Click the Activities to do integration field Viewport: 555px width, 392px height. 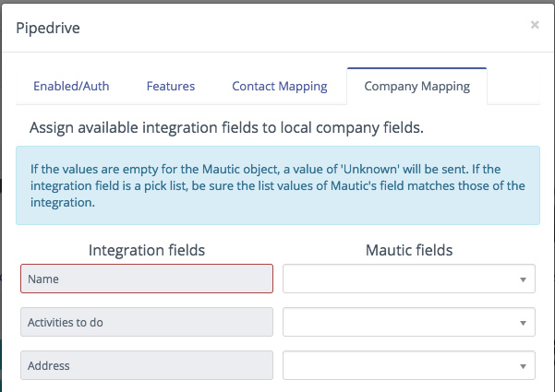[147, 322]
